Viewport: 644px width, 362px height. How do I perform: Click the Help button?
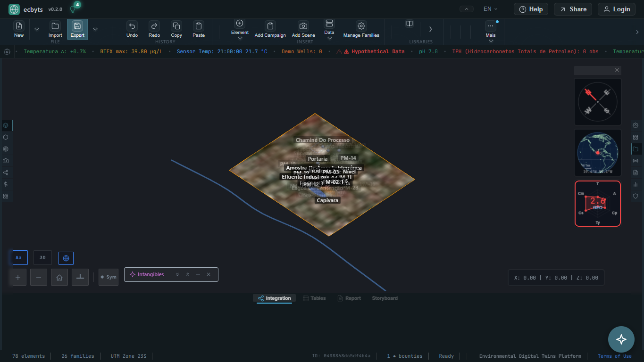531,9
